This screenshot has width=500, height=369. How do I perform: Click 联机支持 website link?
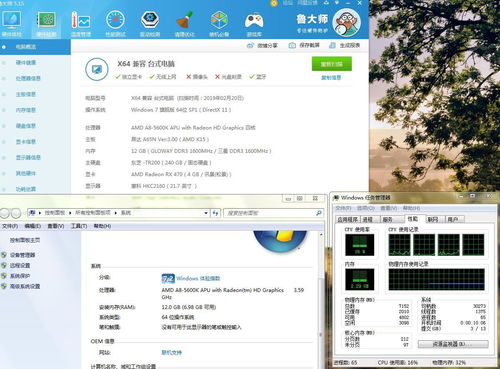[172, 352]
